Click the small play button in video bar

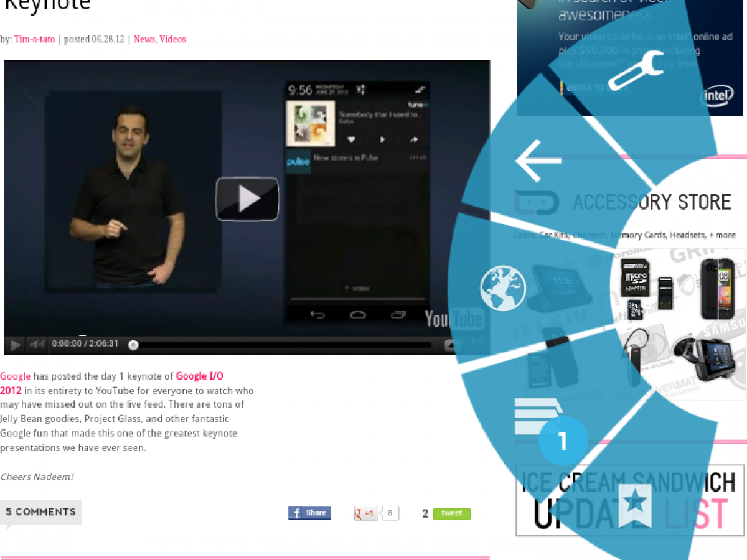(x=16, y=344)
